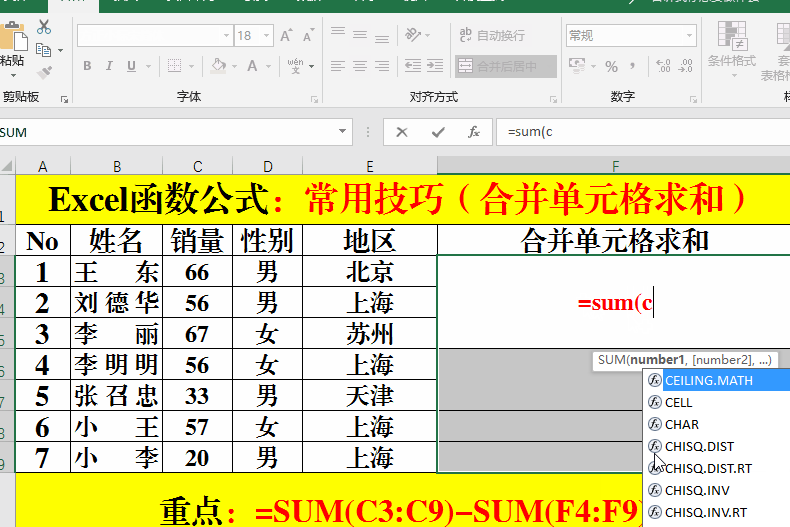Open the 字体 group dialog launcher
The width and height of the screenshot is (790, 527).
(314, 99)
